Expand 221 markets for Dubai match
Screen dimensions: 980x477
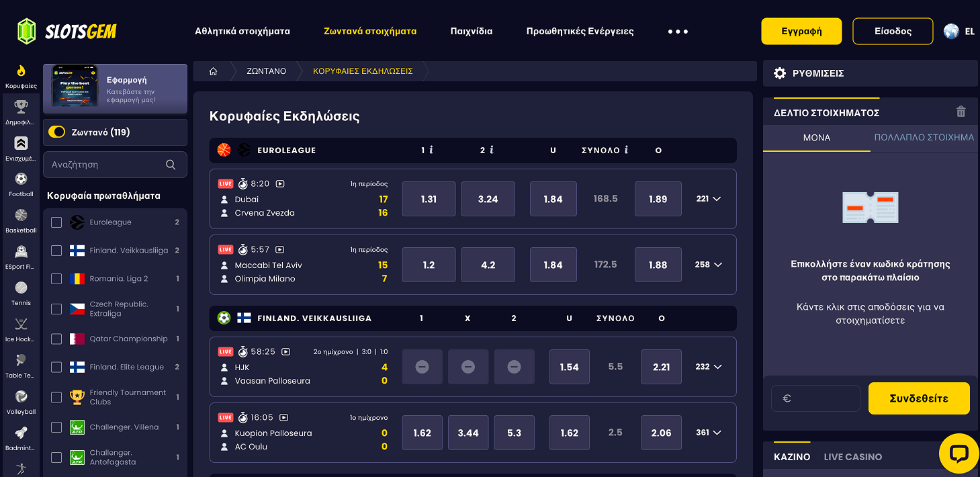click(709, 199)
